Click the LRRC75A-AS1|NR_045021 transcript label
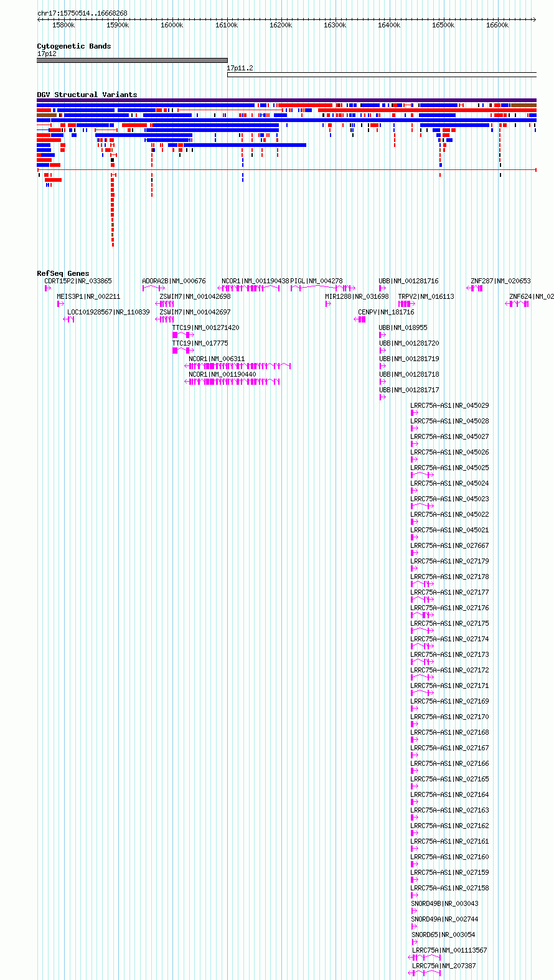 (449, 530)
